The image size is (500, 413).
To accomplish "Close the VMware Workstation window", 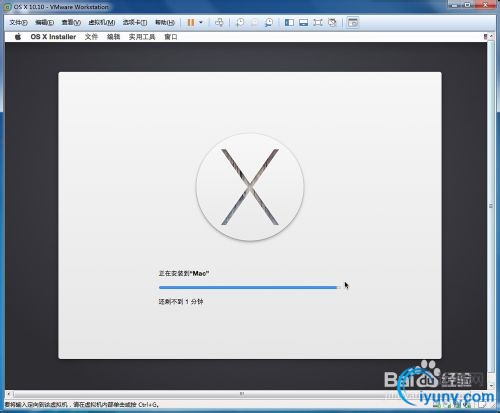I will tap(486, 4).
